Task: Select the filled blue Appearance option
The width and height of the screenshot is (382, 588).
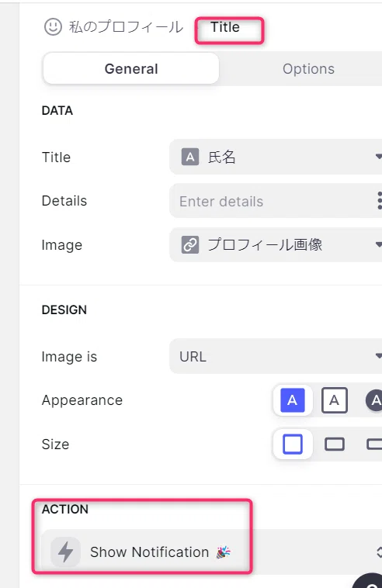Action: tap(293, 400)
